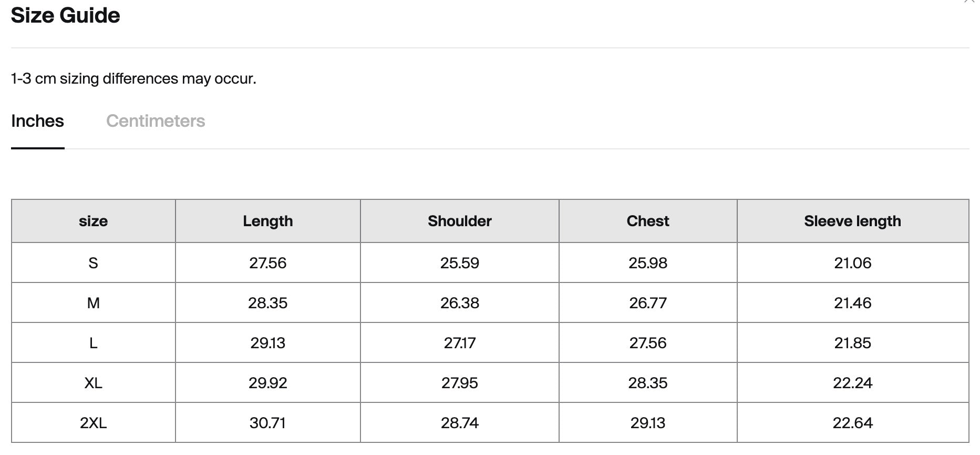Image resolution: width=980 pixels, height=455 pixels.
Task: Select the S size row label
Action: tap(93, 263)
